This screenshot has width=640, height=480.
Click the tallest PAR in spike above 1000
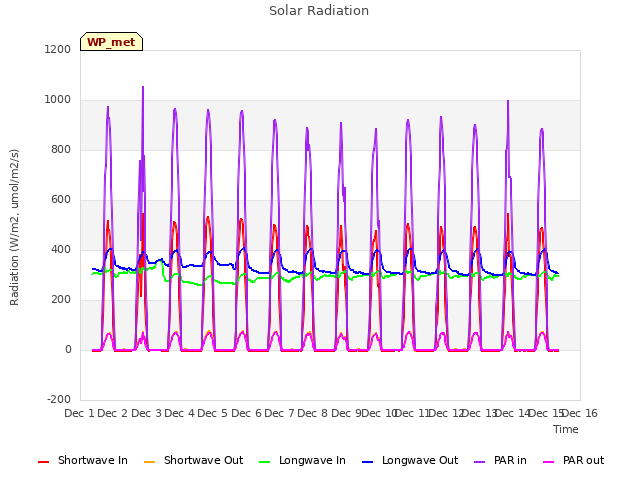[x=143, y=88]
